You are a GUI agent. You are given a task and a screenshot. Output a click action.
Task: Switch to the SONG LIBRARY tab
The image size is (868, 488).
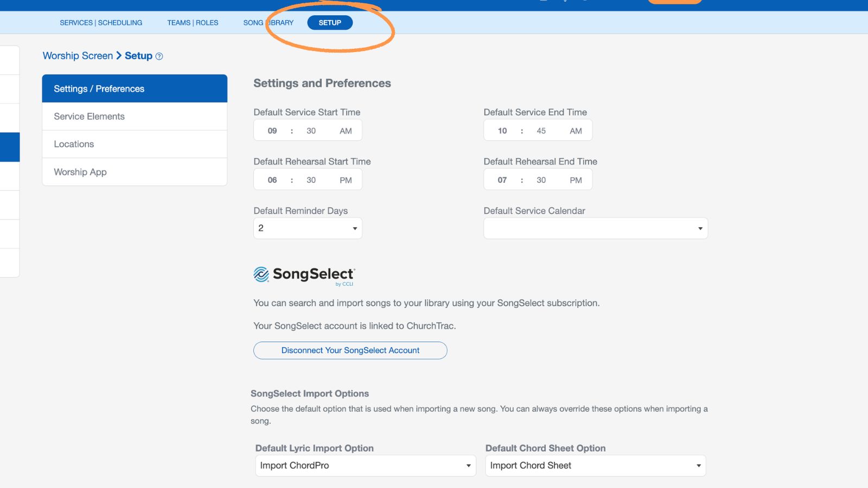[x=269, y=22]
